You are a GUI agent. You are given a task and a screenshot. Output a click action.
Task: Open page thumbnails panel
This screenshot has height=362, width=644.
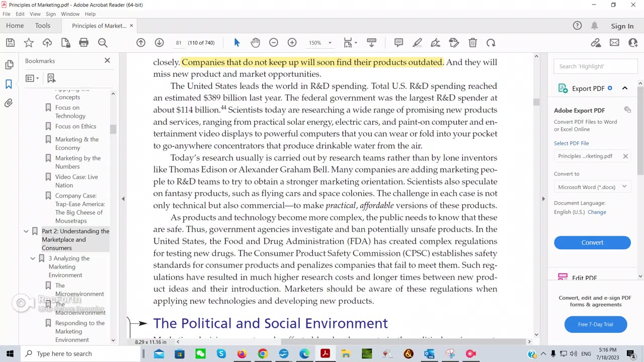click(9, 65)
